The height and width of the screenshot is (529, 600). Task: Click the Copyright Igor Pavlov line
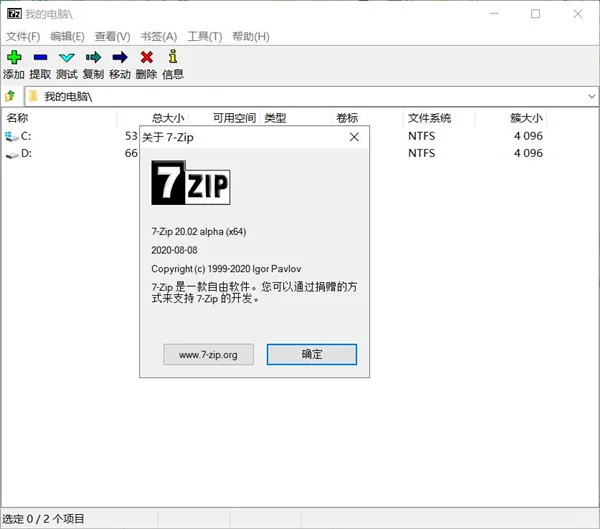pyautogui.click(x=226, y=269)
